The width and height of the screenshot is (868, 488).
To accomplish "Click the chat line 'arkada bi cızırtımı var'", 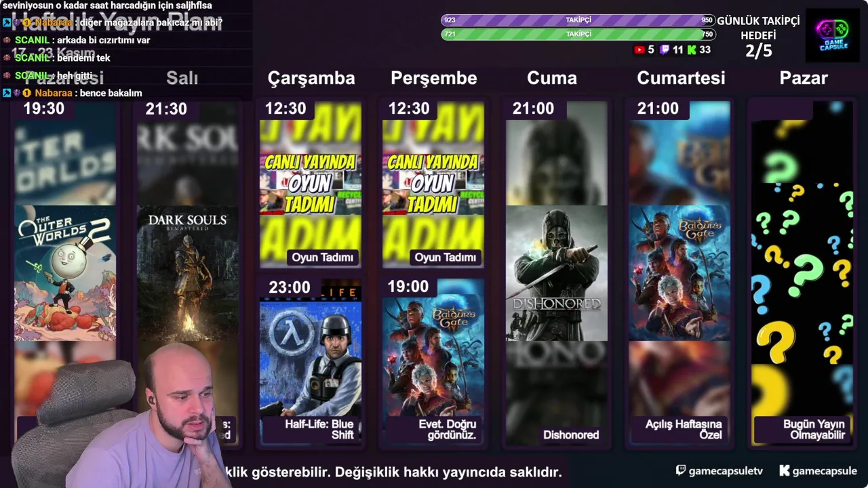I will tap(104, 40).
